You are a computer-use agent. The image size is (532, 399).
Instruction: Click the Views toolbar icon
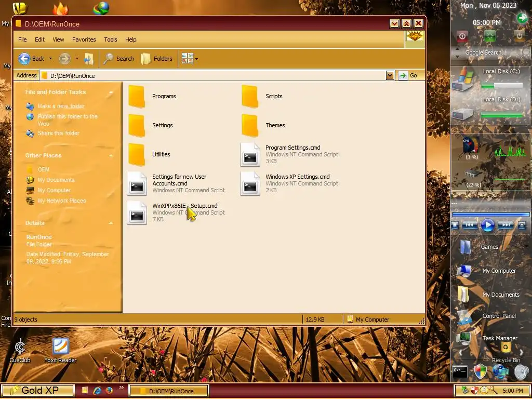(187, 59)
